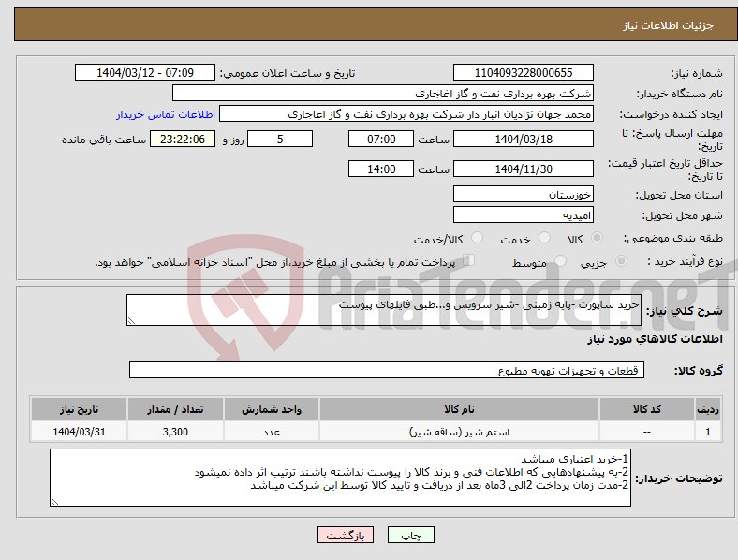Click the واحد شمارش column header
Screen dimensions: 738x560
pos(272,409)
